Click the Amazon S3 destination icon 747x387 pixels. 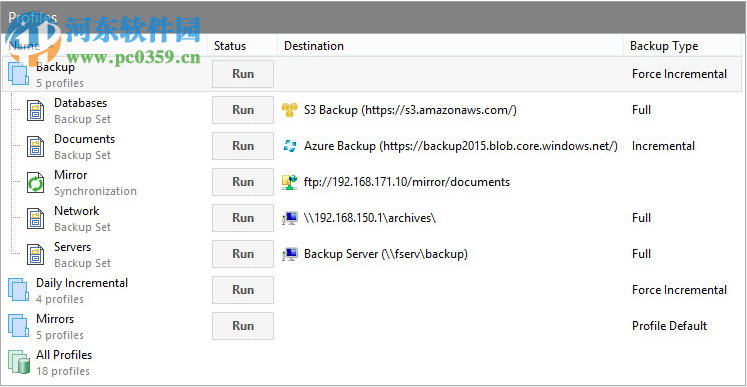[x=290, y=110]
